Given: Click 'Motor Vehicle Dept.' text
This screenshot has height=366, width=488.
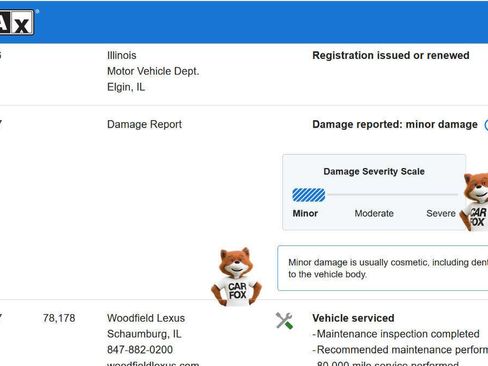Looking at the screenshot, I should tap(153, 71).
